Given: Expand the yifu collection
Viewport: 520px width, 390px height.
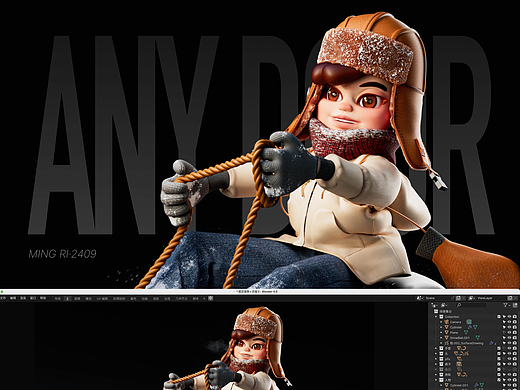Looking at the screenshot, I should coord(436,359).
